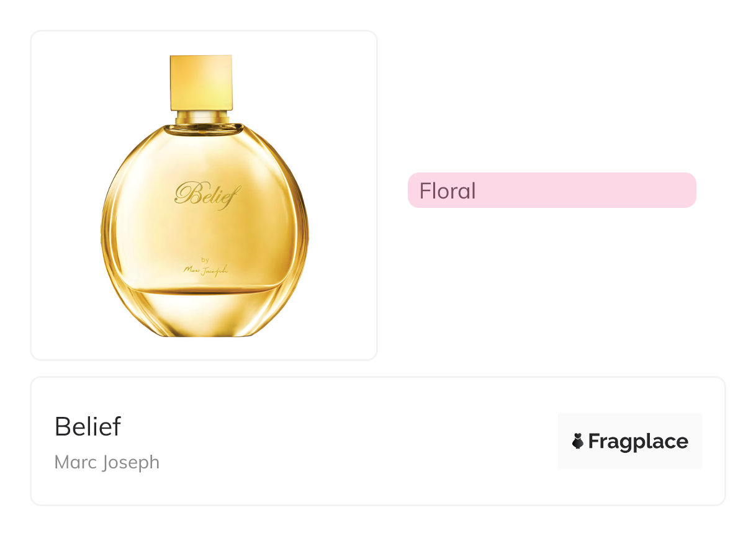Click the Belief product title
Viewport: 756px width, 536px height.
click(x=88, y=426)
